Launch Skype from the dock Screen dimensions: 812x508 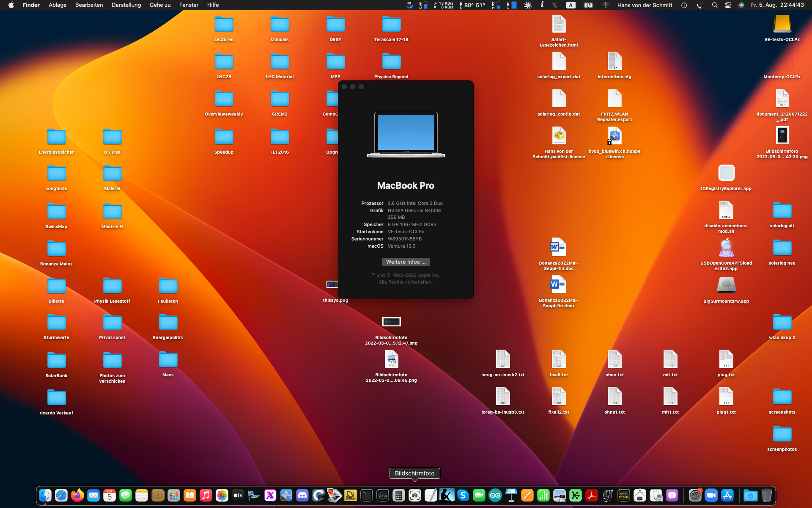point(463,495)
